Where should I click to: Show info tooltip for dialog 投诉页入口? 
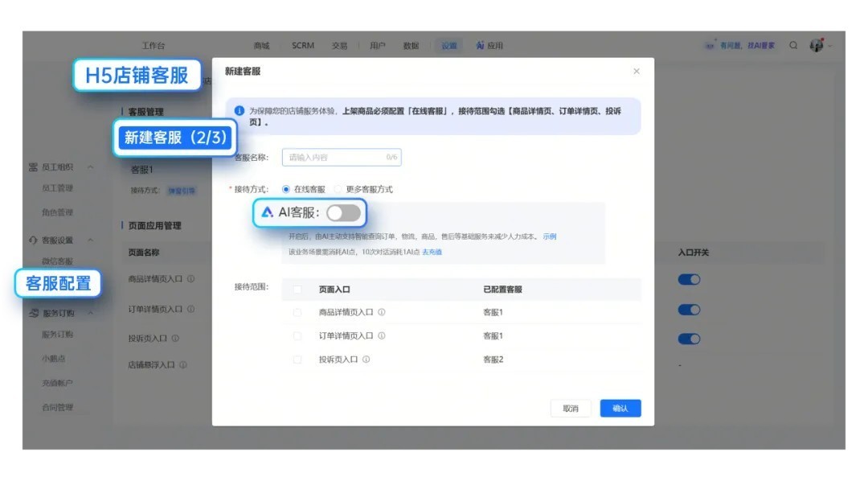pos(366,360)
